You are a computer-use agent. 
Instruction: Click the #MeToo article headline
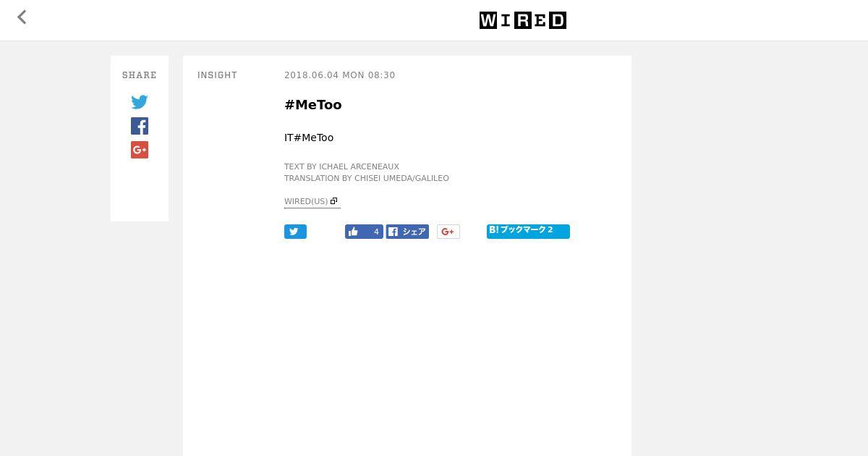tap(312, 105)
